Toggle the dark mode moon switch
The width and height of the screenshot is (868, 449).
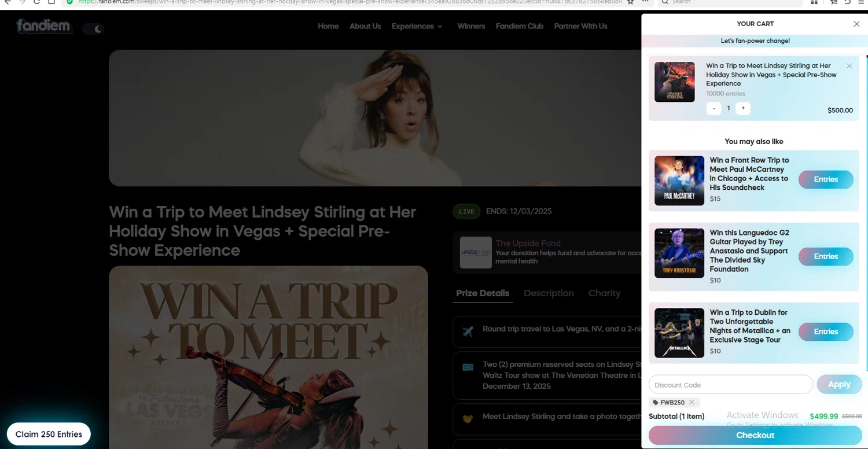point(93,28)
